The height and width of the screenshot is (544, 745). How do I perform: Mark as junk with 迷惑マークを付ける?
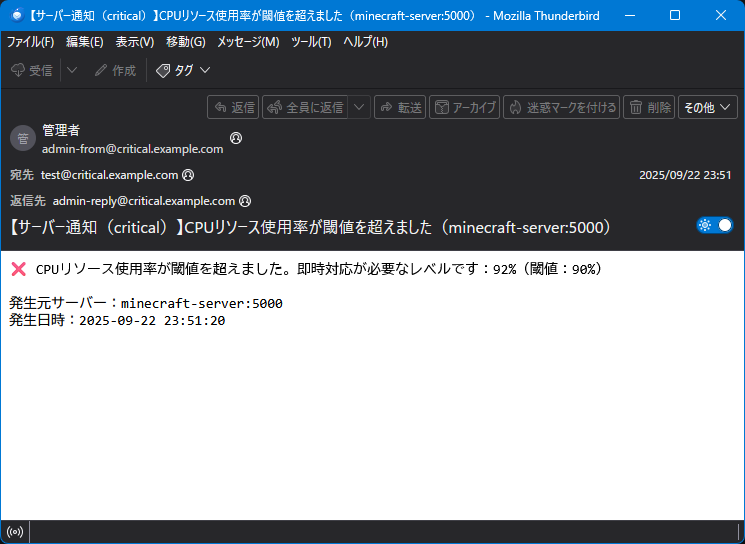562,107
